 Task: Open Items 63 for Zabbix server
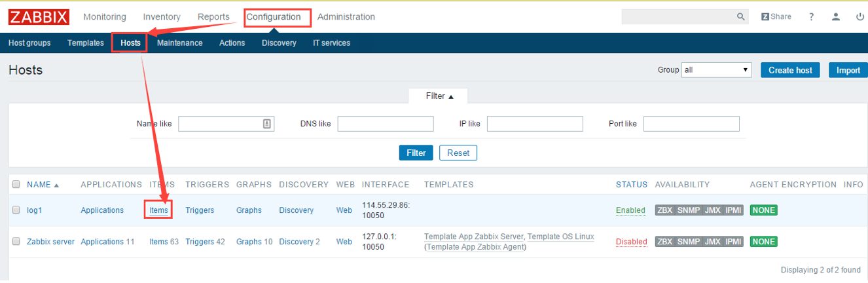point(164,242)
